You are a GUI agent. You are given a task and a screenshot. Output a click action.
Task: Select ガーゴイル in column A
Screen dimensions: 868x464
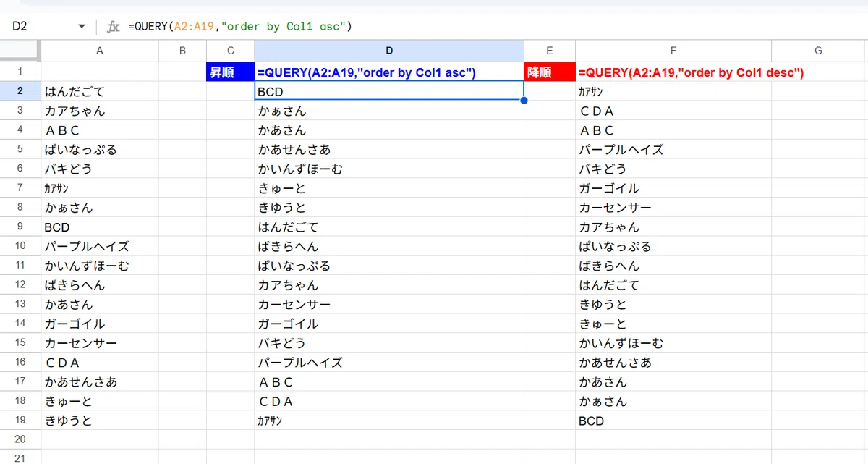tap(100, 324)
